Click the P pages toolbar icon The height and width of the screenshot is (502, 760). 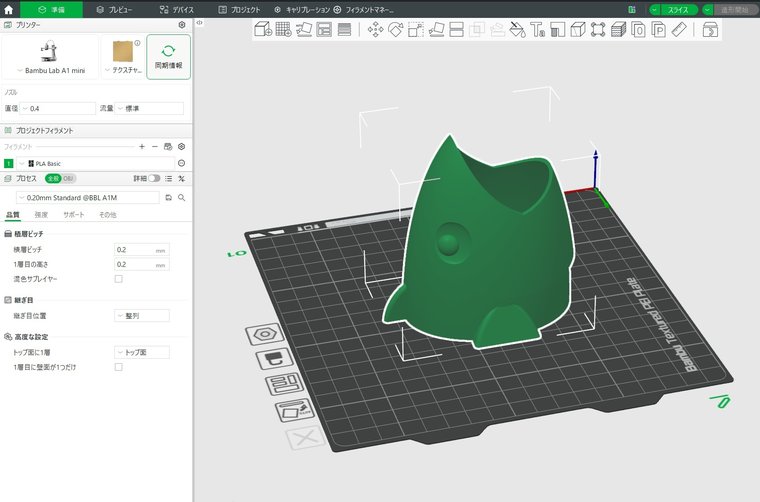[x=658, y=30]
